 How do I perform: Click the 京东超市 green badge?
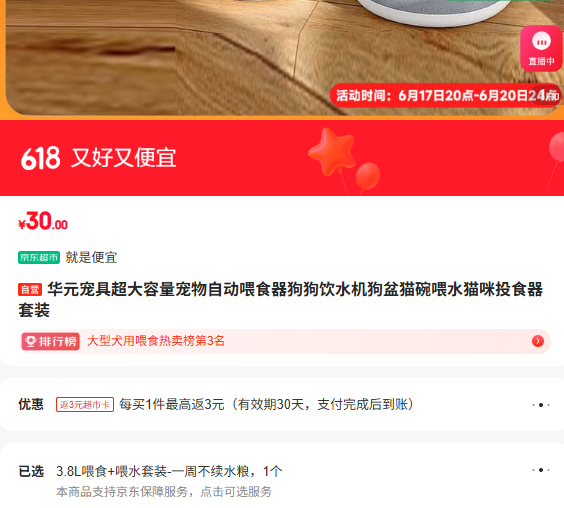pos(39,258)
